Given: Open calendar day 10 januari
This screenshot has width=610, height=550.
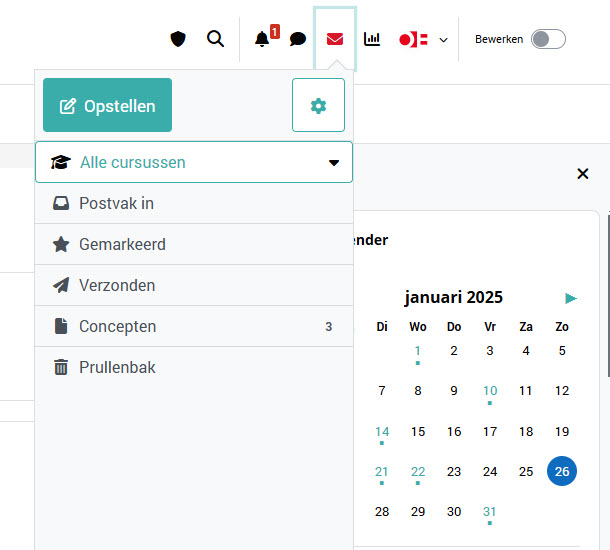Looking at the screenshot, I should pos(490,391).
